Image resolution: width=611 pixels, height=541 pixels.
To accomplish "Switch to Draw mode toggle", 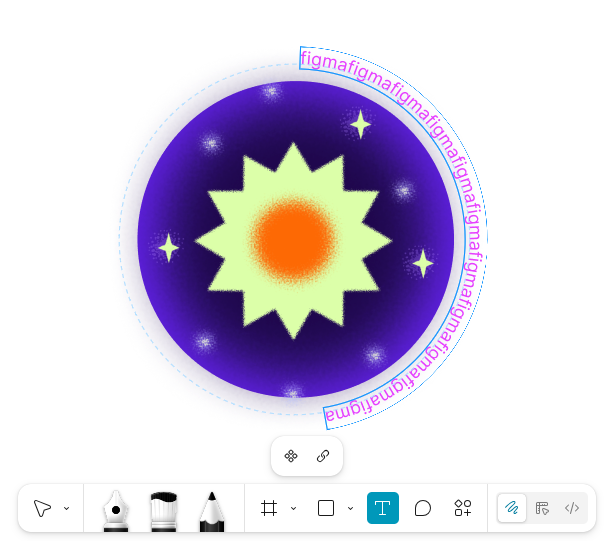I will pos(512,508).
